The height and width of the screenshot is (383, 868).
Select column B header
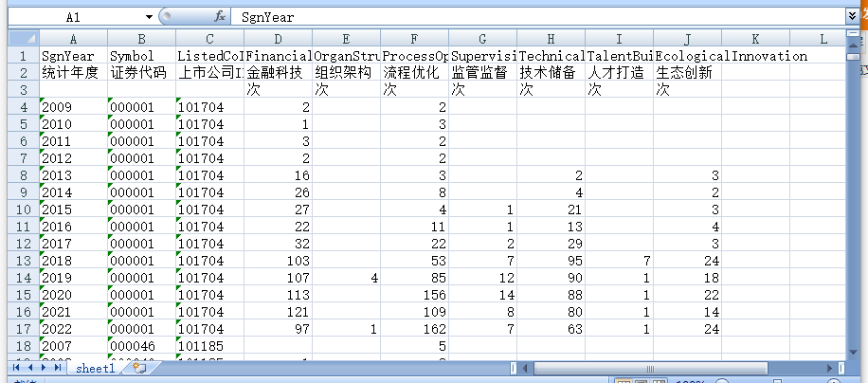[x=142, y=39]
